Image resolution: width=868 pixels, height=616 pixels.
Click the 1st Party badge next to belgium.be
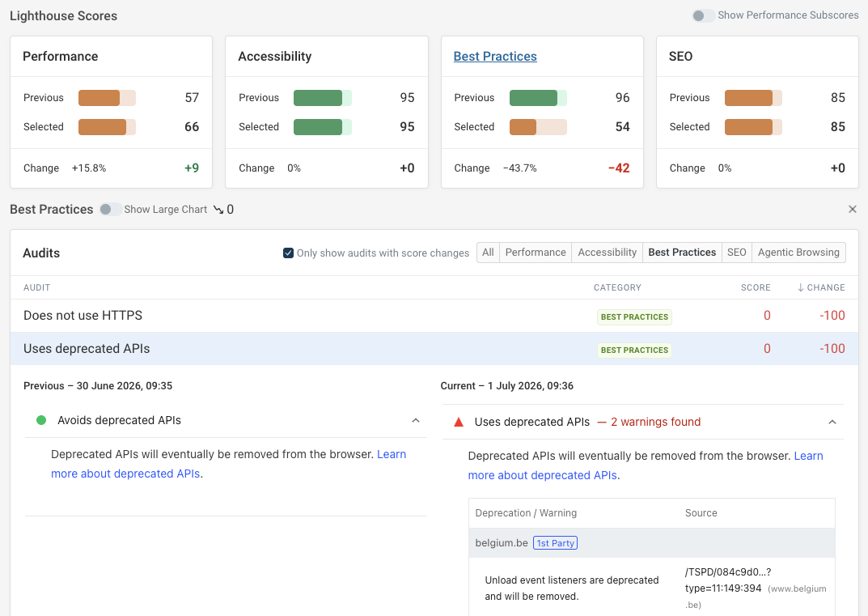tap(555, 543)
